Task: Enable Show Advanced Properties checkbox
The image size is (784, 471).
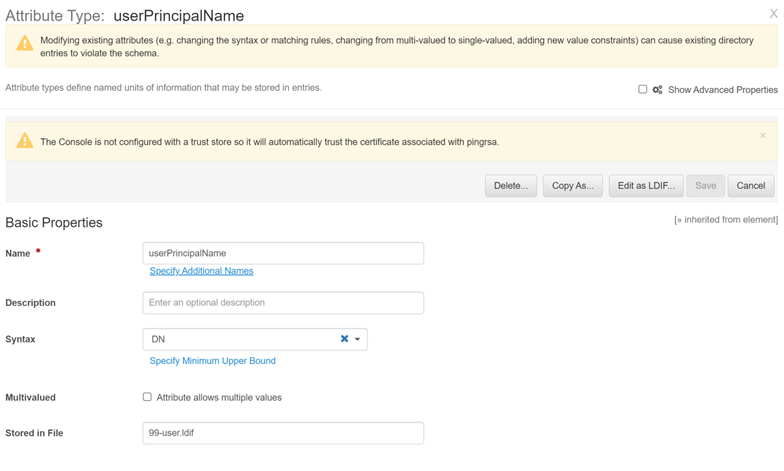Action: point(643,89)
